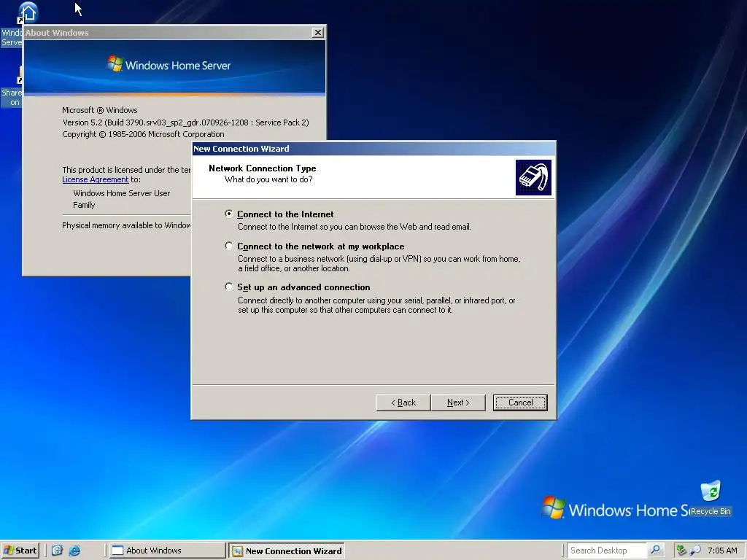Click the Network Connection Type heading
The width and height of the screenshot is (747, 560).
pyautogui.click(x=263, y=168)
